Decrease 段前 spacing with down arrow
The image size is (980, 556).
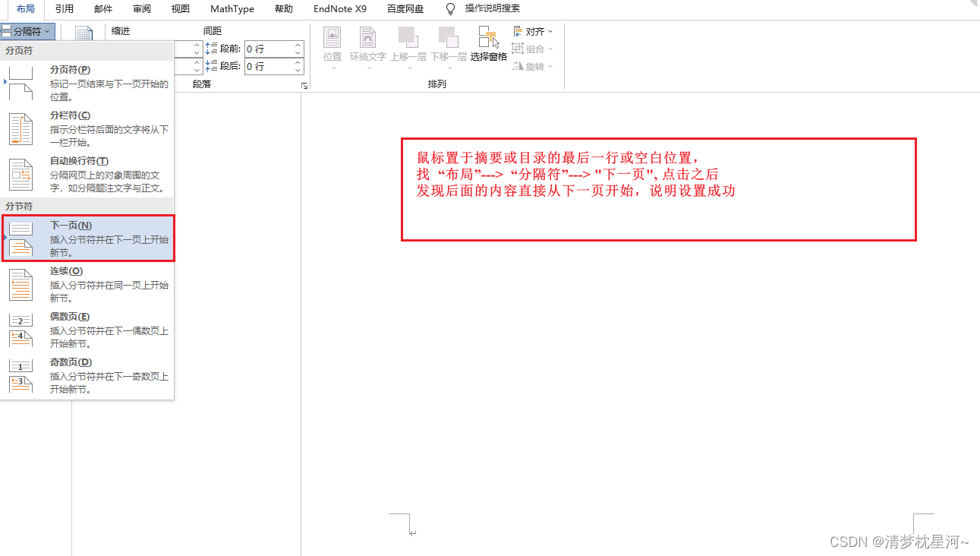pyautogui.click(x=298, y=52)
